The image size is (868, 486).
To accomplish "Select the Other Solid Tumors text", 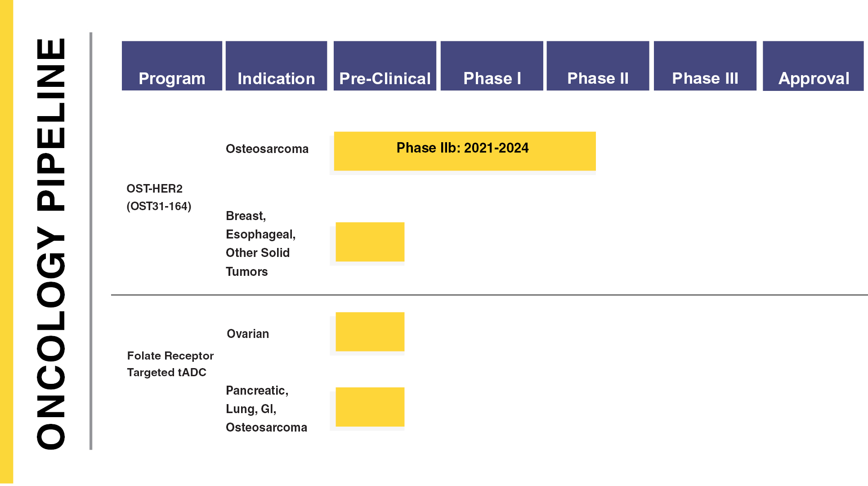I will tap(258, 262).
